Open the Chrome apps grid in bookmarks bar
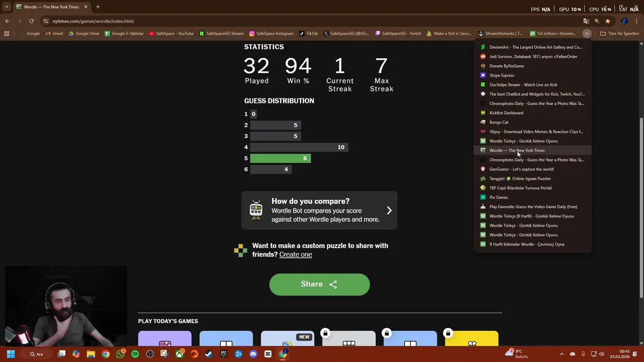The width and height of the screenshot is (644, 362). tap(7, 34)
